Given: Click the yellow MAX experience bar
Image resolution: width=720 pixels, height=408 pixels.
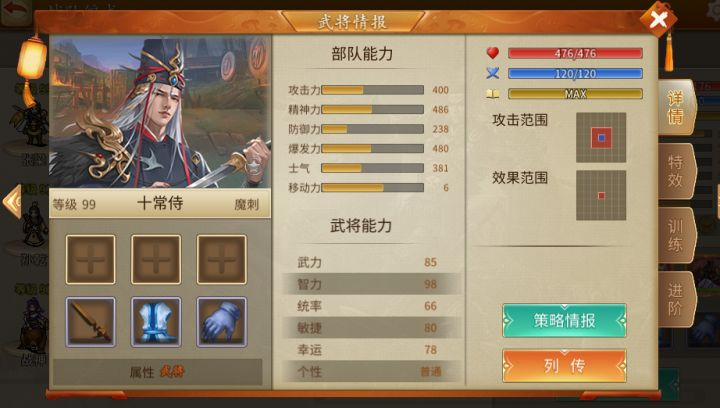Looking at the screenshot, I should 575,94.
